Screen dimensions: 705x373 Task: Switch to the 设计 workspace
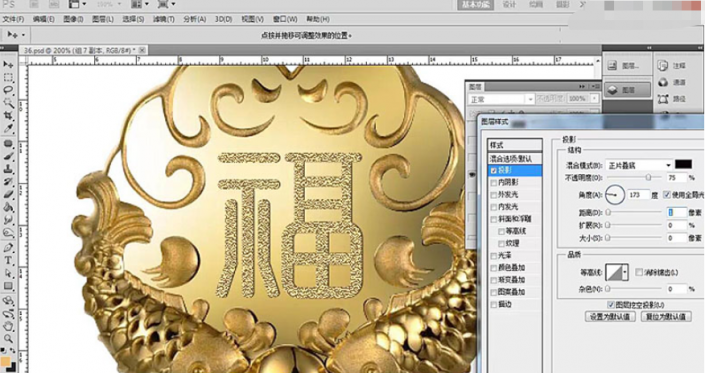click(509, 5)
